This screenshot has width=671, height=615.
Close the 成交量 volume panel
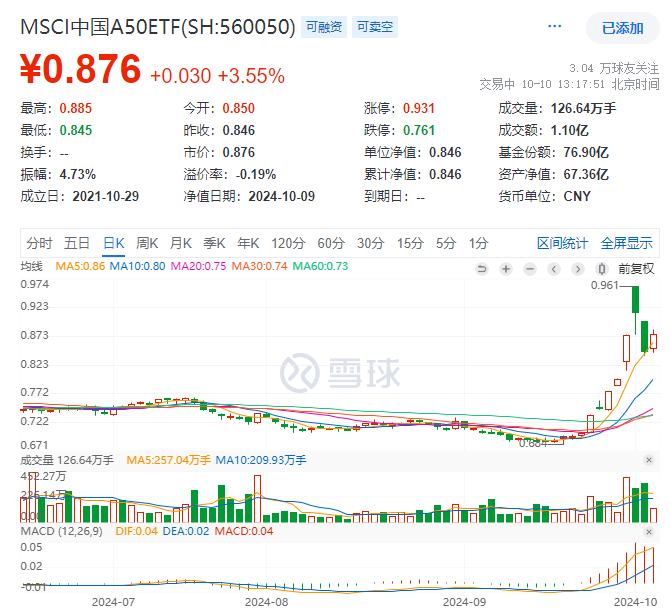pyautogui.click(x=649, y=460)
